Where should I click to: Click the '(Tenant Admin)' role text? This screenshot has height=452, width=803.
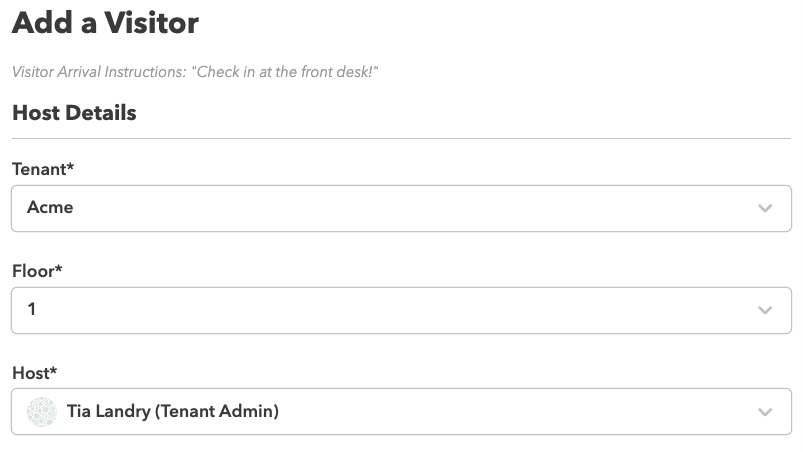click(x=217, y=411)
